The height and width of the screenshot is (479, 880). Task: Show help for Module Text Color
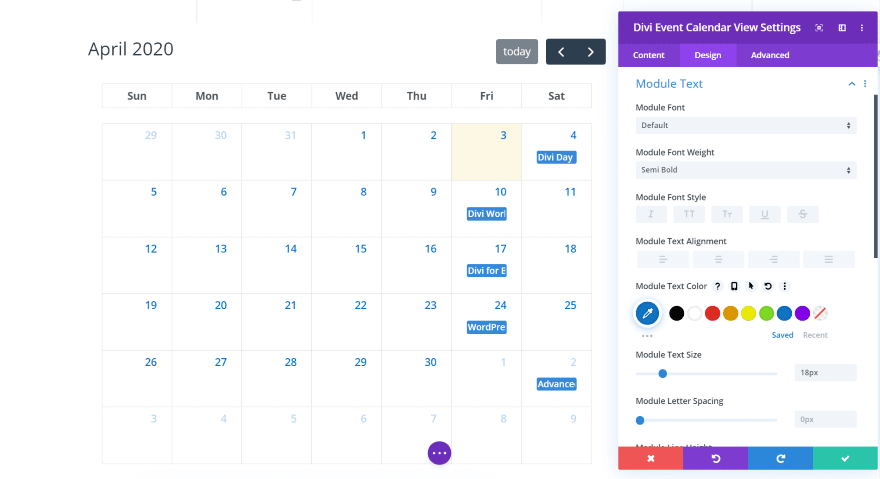(717, 286)
